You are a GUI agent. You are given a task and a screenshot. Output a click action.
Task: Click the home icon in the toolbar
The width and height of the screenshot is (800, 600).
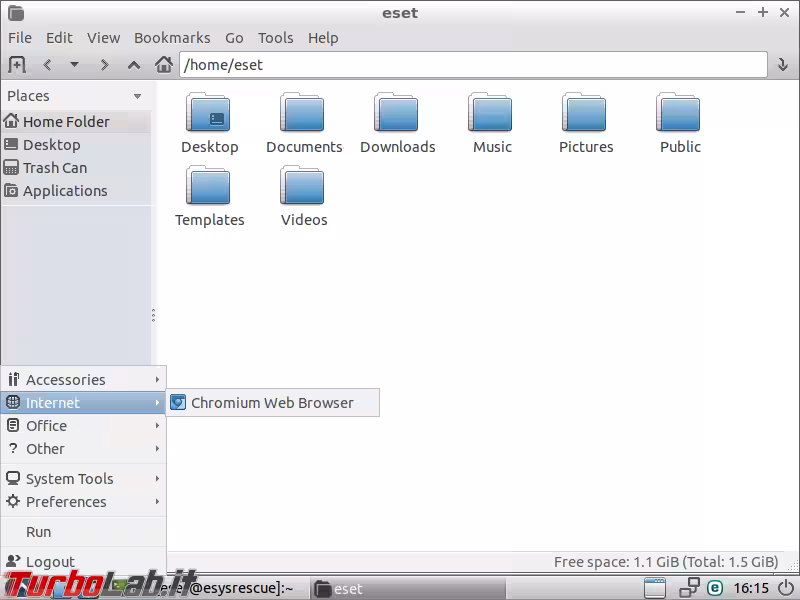click(x=164, y=65)
